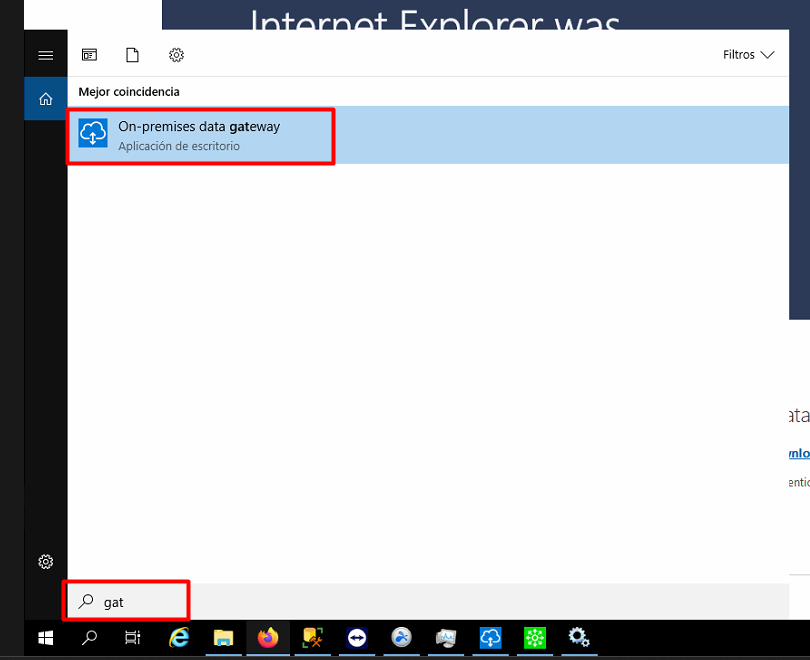Open search settings gear in left sidebar
The height and width of the screenshot is (660, 810).
click(45, 561)
